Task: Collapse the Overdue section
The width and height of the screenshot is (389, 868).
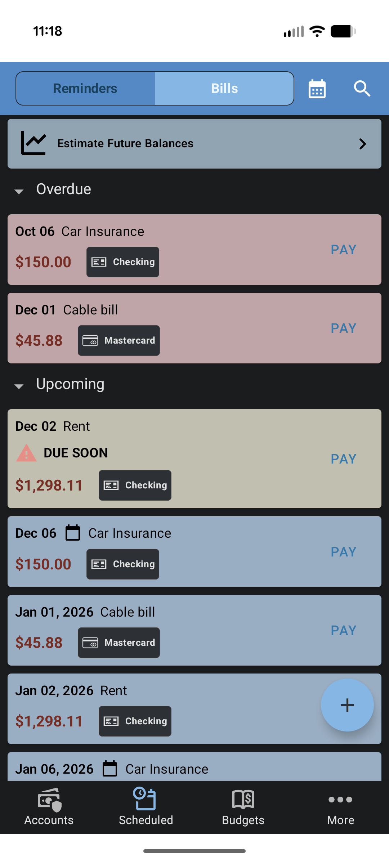Action: click(x=19, y=191)
